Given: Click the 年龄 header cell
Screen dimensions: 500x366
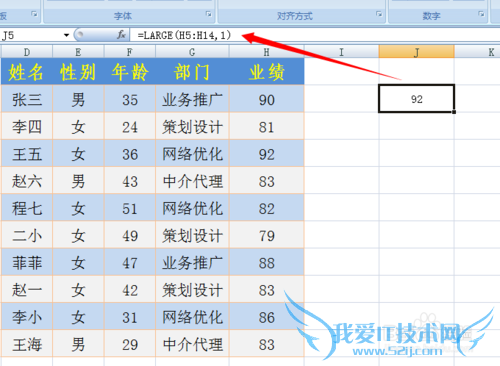Looking at the screenshot, I should point(130,72).
